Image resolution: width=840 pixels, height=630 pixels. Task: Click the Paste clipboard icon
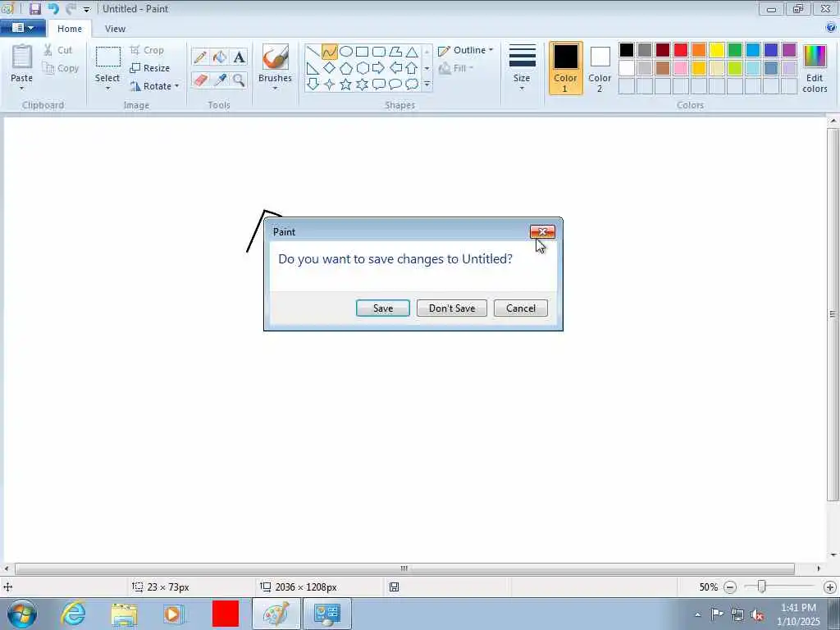point(22,57)
